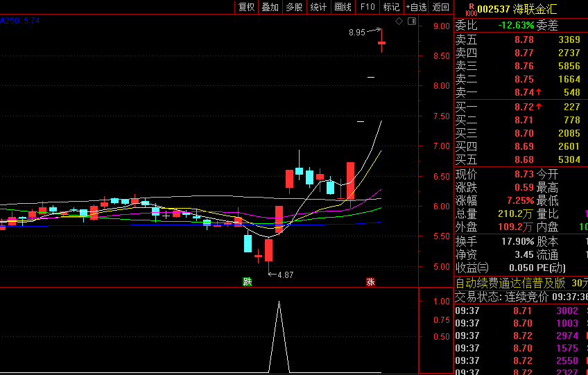Select stock title 002537 海联金汇
Image resolution: width=588 pixels, height=375 pixels.
point(517,10)
